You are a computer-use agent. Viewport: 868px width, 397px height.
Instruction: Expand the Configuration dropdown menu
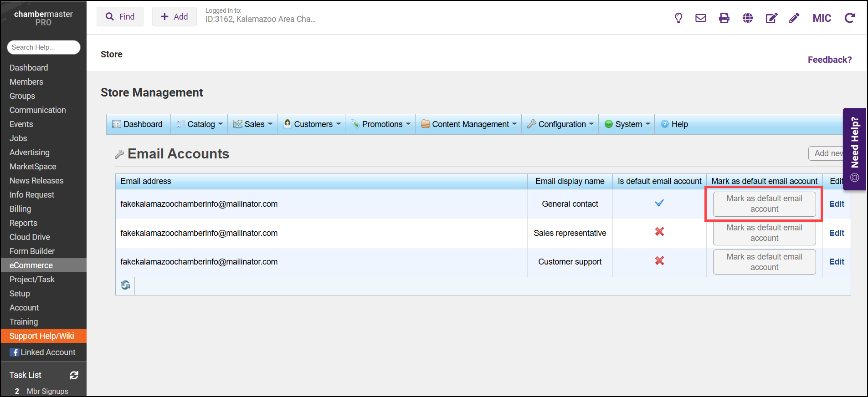[x=561, y=124]
